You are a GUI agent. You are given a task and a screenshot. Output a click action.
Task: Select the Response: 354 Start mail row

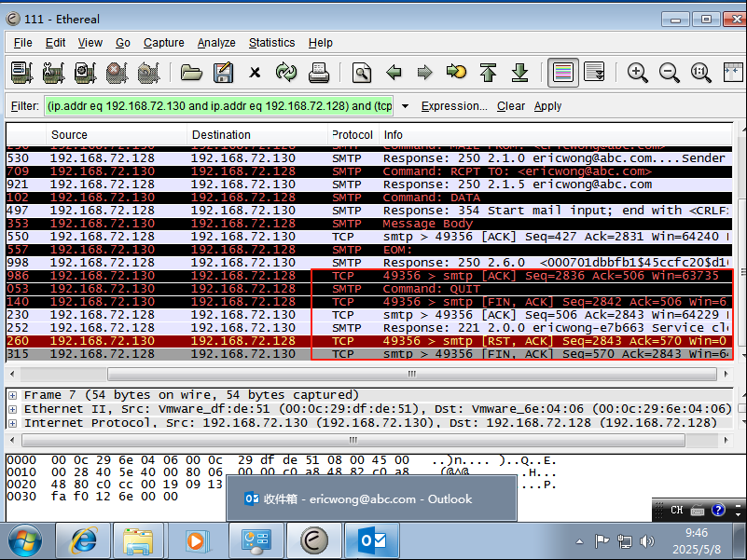(x=369, y=211)
